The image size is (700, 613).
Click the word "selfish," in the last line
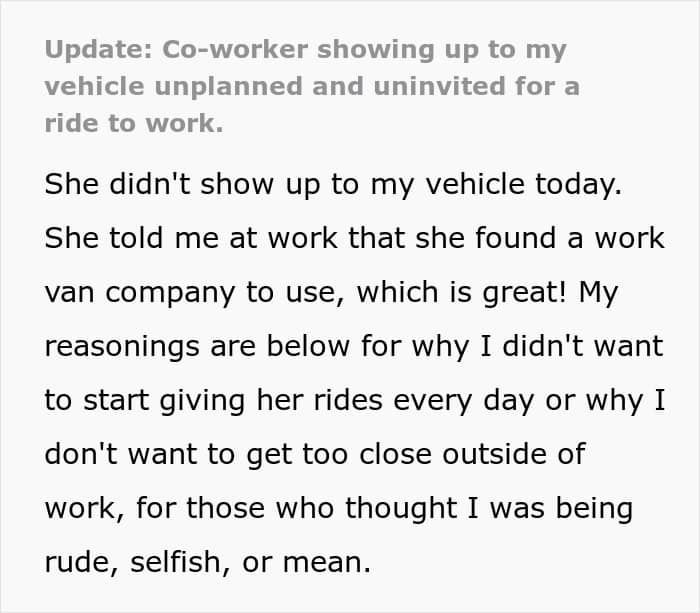tap(180, 562)
